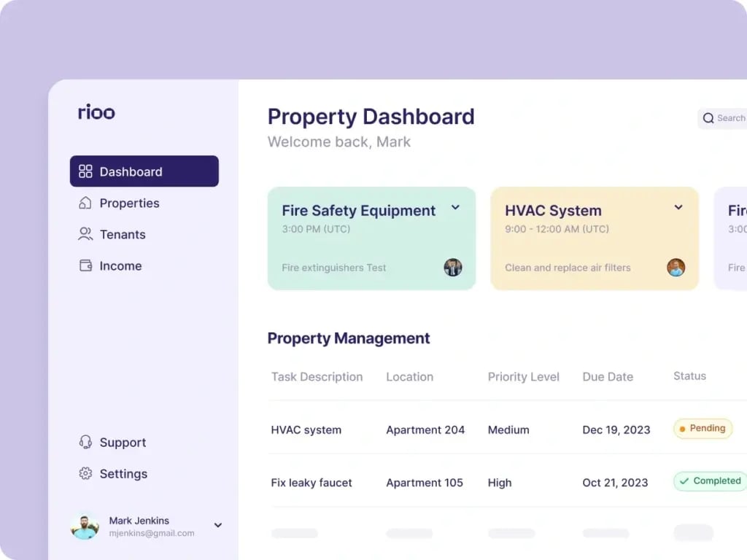
Task: Go to Properties section
Action: point(144,203)
